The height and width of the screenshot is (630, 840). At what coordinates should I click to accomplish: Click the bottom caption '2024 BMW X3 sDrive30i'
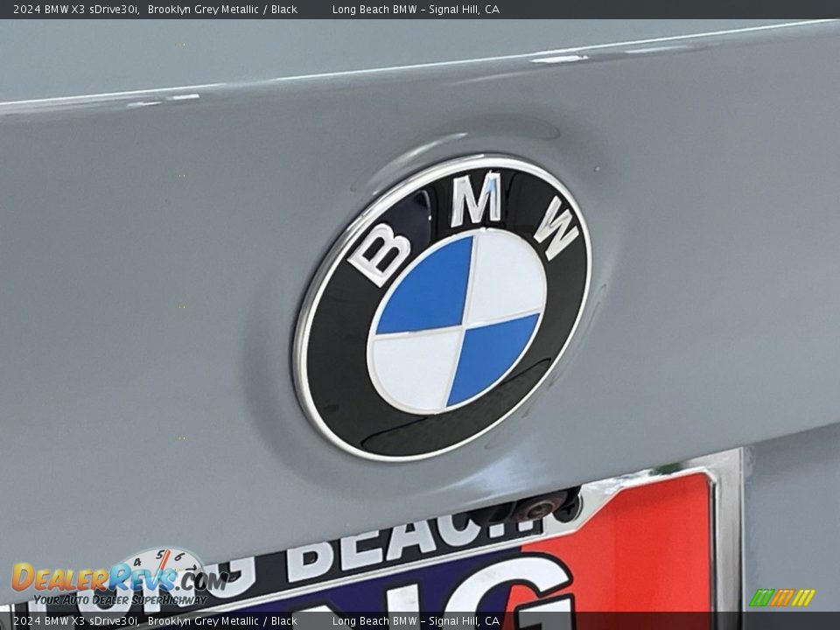point(76,621)
